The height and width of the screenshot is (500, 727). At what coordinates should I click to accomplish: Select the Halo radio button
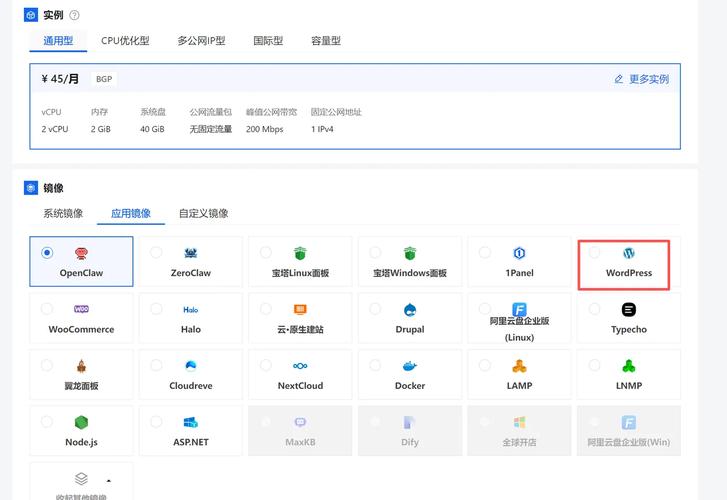(x=156, y=308)
